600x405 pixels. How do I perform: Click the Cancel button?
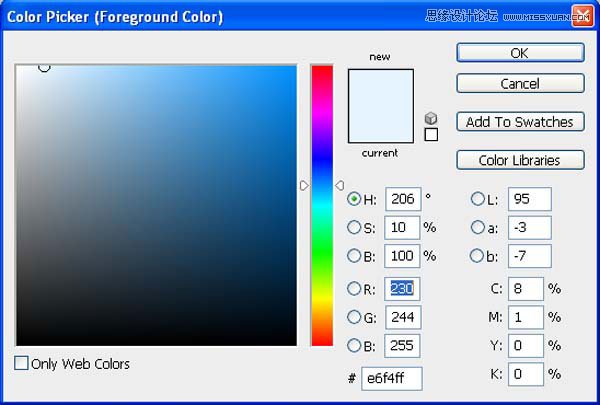520,84
